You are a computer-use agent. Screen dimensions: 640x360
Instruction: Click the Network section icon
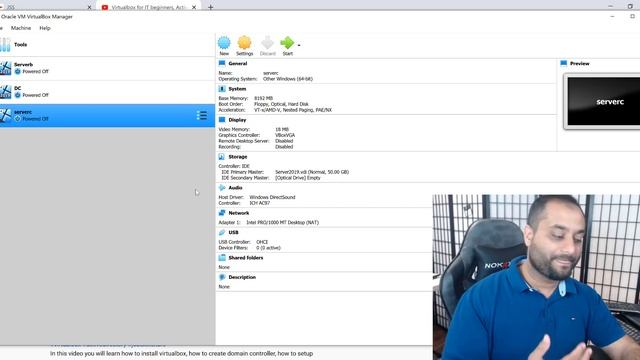pos(222,213)
